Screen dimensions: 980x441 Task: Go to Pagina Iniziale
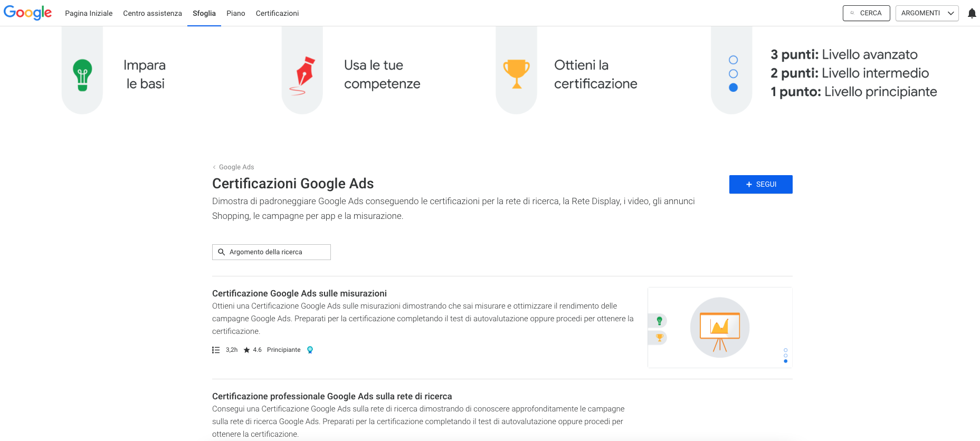(89, 13)
